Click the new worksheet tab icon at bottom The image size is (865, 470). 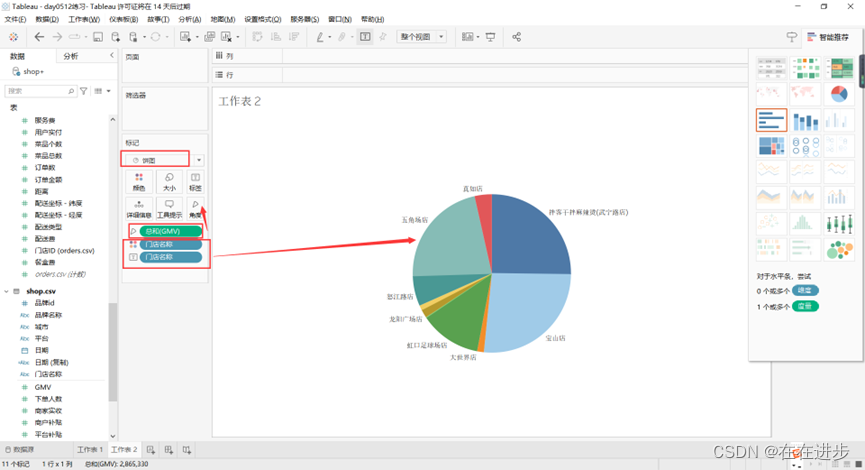[151, 450]
